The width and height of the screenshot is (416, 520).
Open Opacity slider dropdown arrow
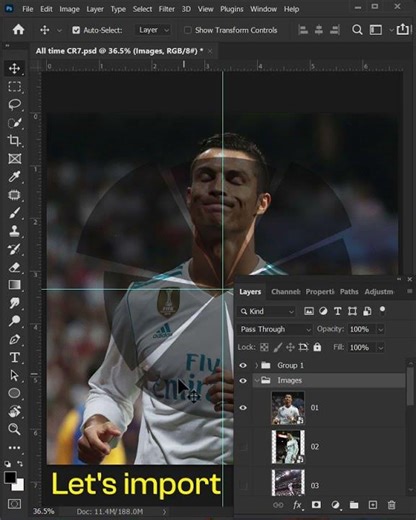coord(380,330)
